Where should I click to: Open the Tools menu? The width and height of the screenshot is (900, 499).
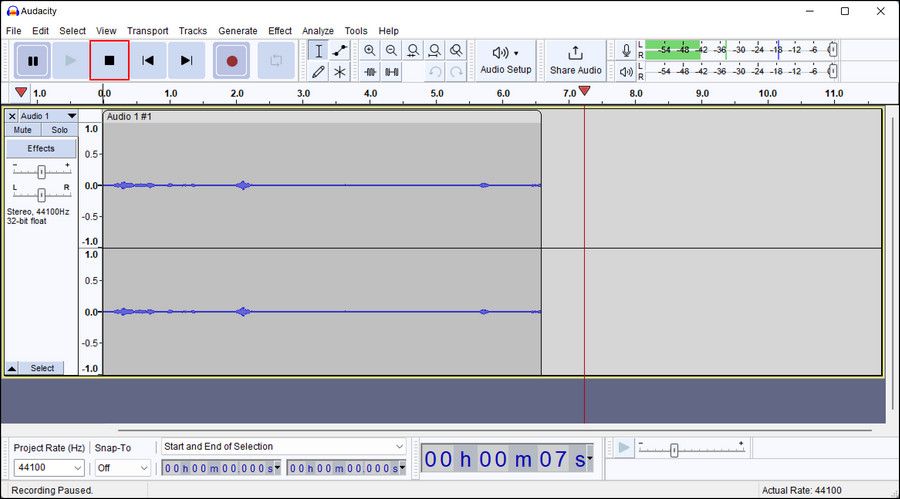(x=356, y=30)
